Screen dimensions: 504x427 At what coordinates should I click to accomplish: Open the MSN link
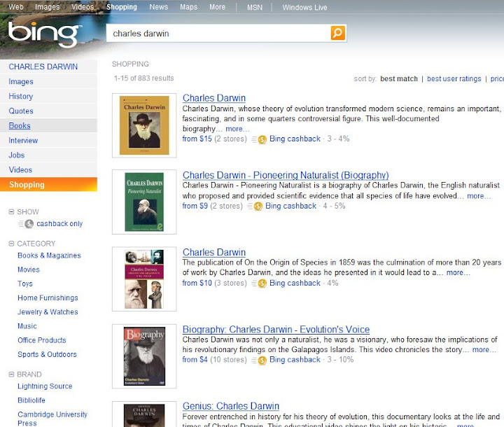point(255,7)
